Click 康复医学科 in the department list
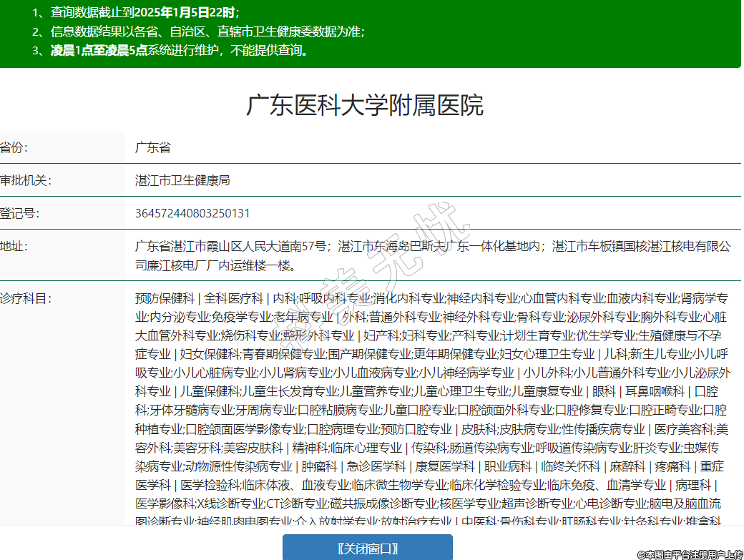 (x=446, y=466)
